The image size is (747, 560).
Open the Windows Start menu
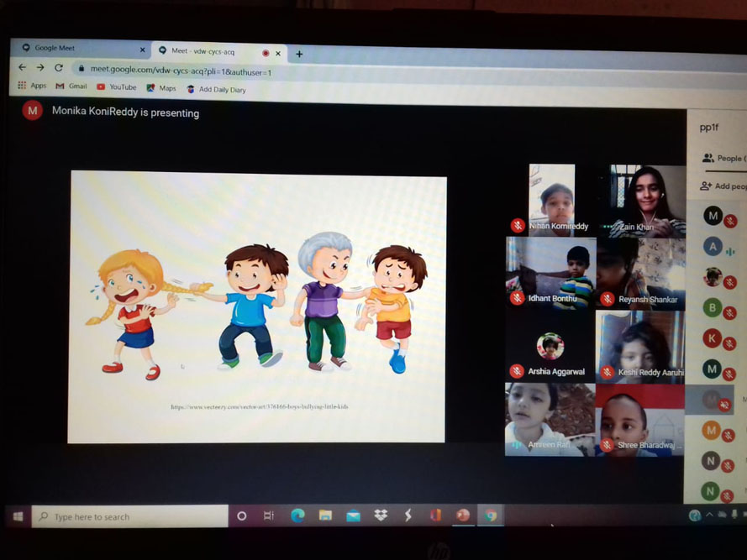[x=18, y=516]
